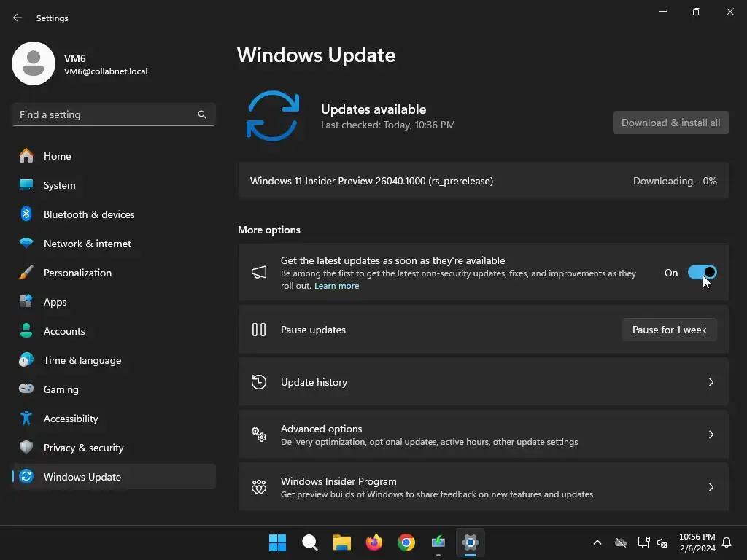Viewport: 747px width, 560px height.
Task: Expand Windows Insider Program chevron
Action: click(711, 486)
